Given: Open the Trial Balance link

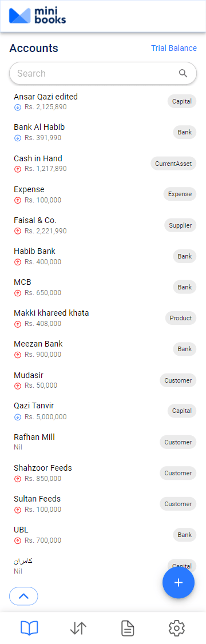Looking at the screenshot, I should tap(174, 48).
